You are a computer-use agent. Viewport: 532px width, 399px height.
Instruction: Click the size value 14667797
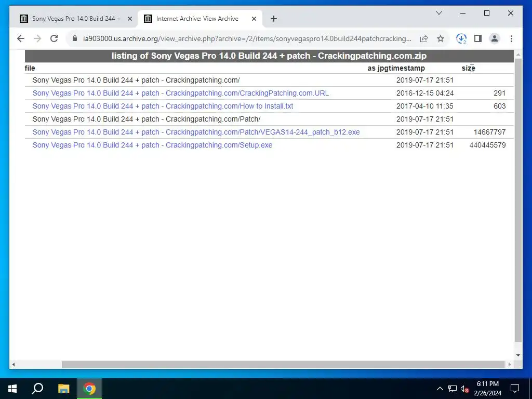pyautogui.click(x=489, y=132)
